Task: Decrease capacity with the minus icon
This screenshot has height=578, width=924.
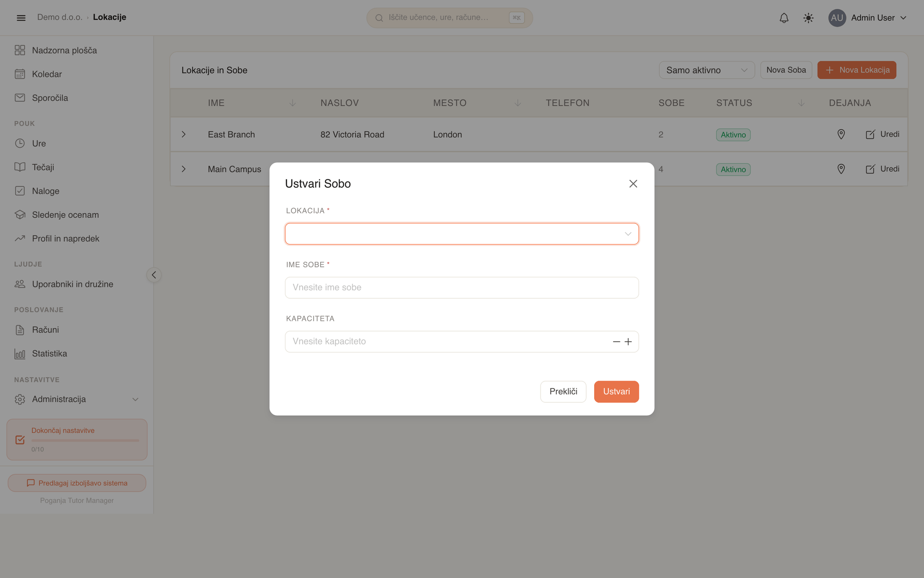Action: 616,342
